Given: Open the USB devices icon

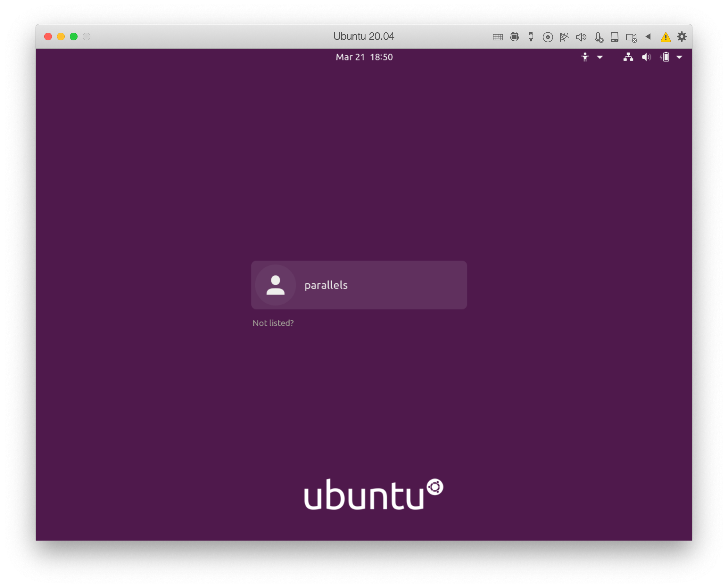Looking at the screenshot, I should 531,37.
